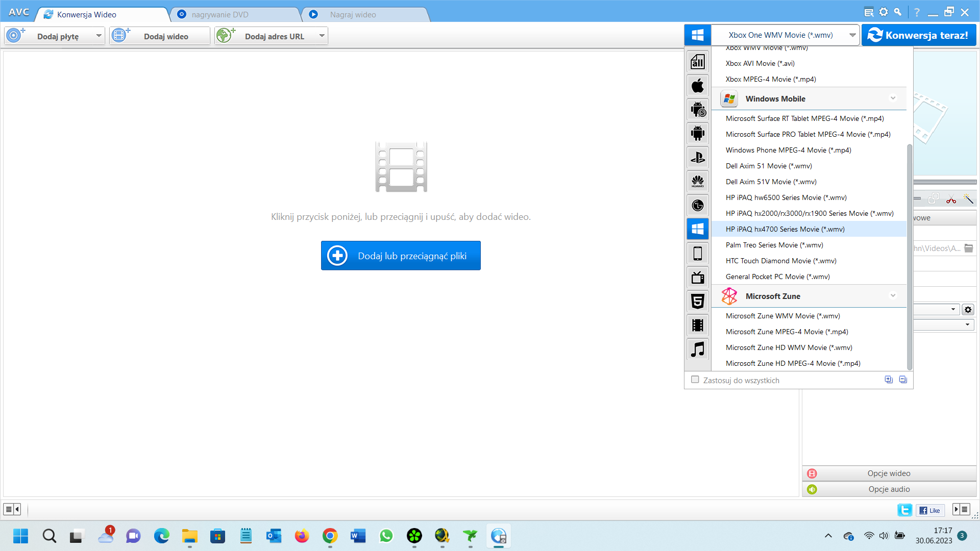Collapse the right panel toggle icon
Viewport: 980px width, 551px height.
click(x=962, y=509)
